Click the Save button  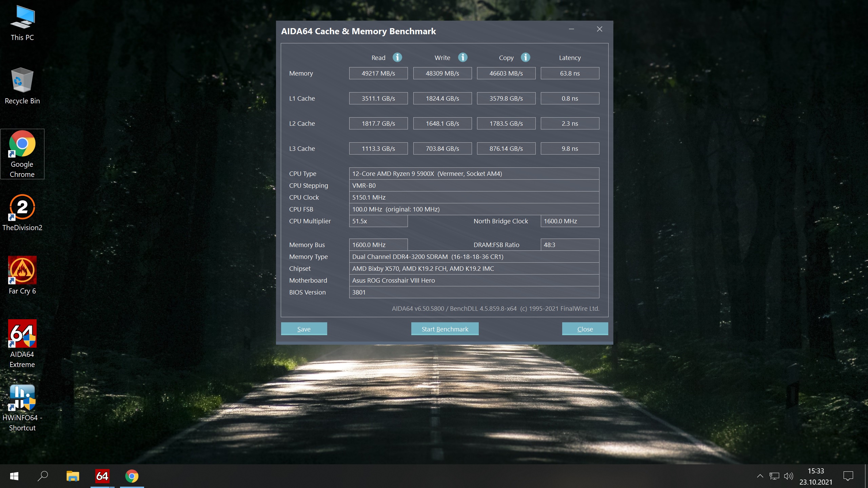pos(304,329)
